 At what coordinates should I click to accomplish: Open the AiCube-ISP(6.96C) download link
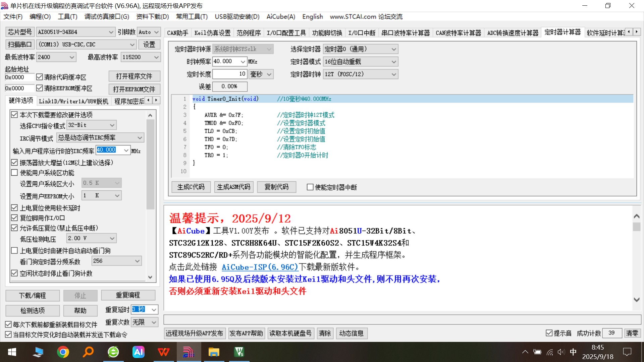(260, 267)
